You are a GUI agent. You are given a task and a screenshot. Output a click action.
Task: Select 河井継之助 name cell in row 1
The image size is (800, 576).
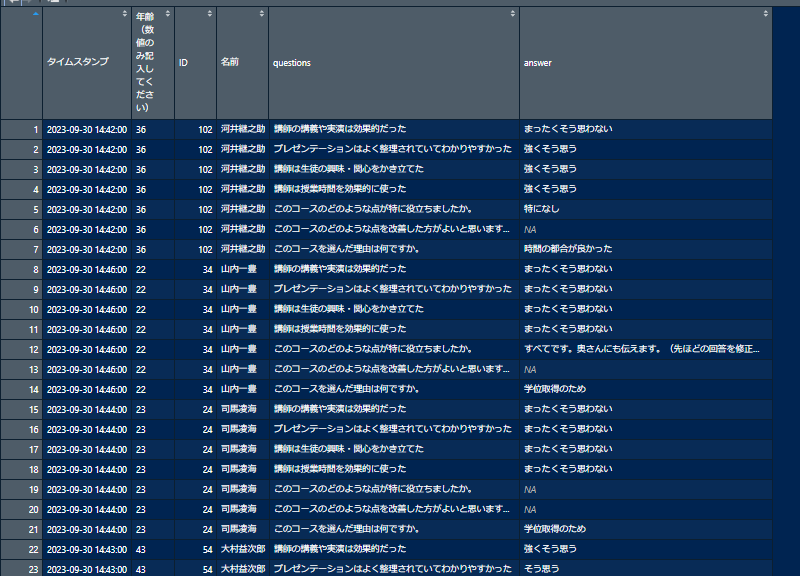coord(243,129)
